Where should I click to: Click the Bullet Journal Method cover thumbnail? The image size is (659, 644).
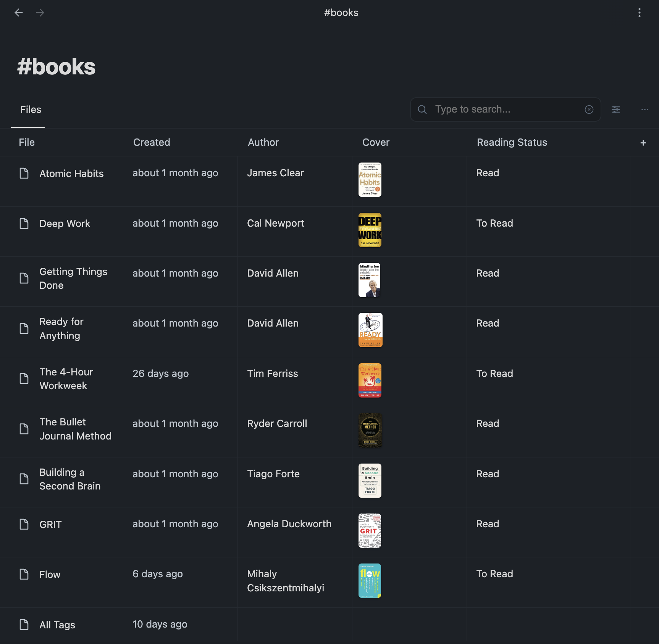pyautogui.click(x=370, y=430)
